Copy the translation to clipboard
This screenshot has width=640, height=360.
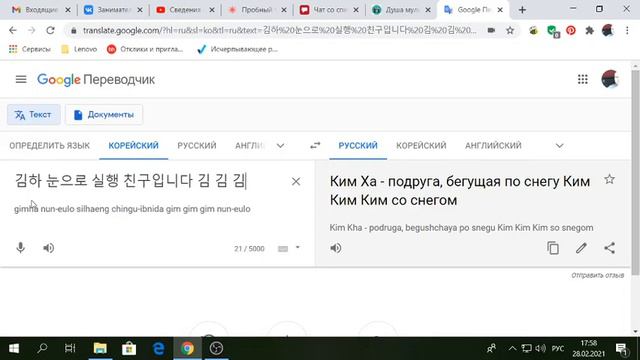point(553,248)
